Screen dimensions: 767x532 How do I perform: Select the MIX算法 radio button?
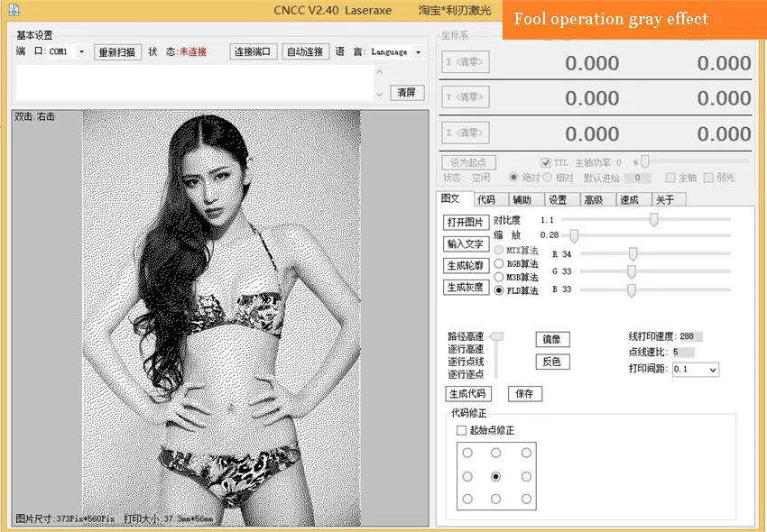[498, 250]
